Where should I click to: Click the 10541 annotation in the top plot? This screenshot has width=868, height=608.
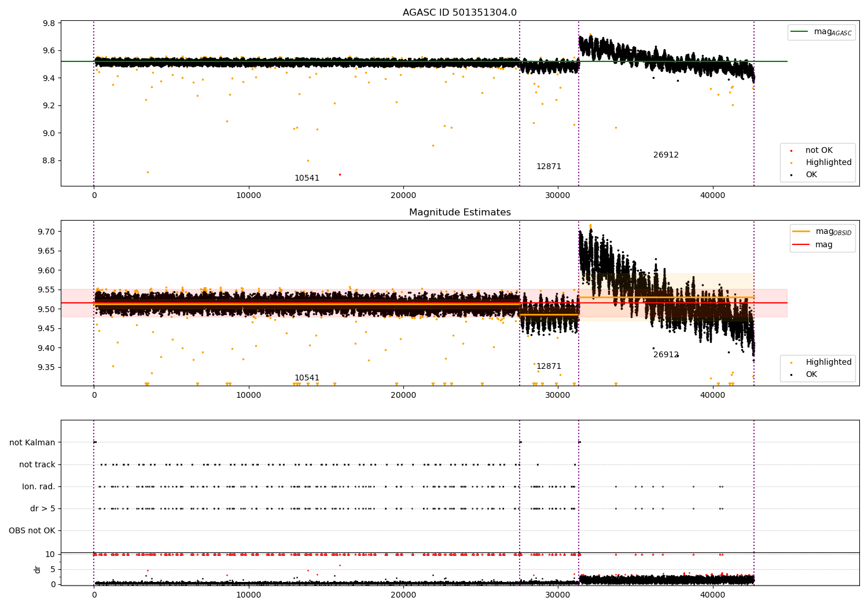(x=307, y=178)
